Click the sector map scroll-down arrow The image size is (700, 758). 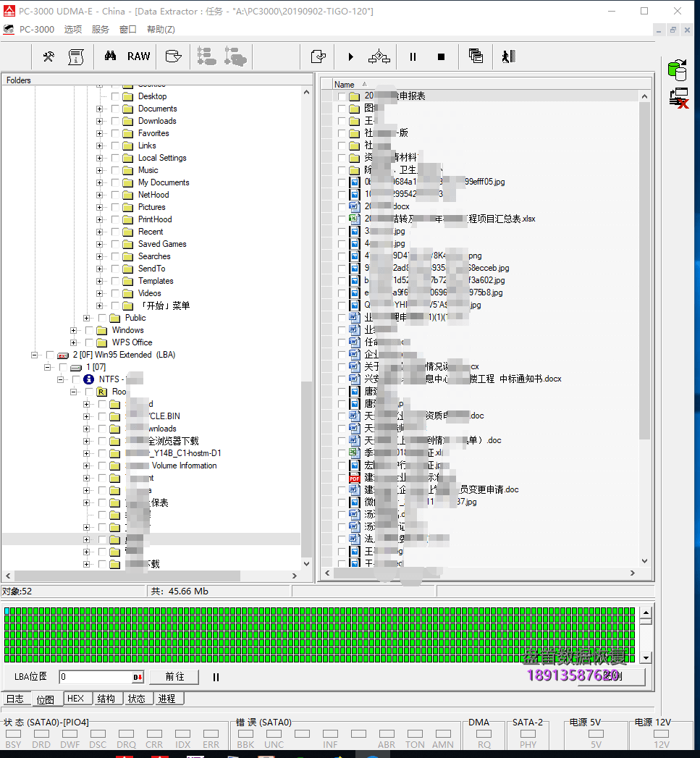[646, 658]
